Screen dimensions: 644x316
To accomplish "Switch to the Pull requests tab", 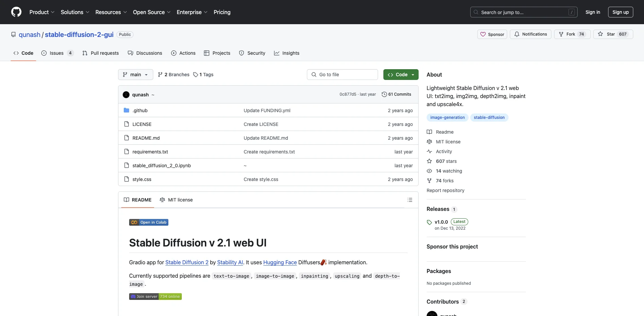I will [x=100, y=53].
